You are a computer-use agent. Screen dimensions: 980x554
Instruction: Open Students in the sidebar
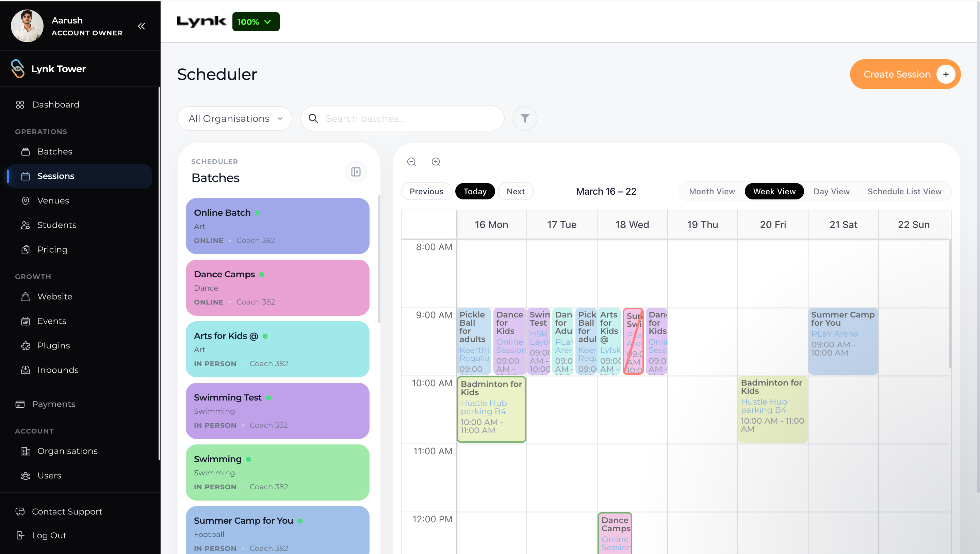[x=79, y=225]
